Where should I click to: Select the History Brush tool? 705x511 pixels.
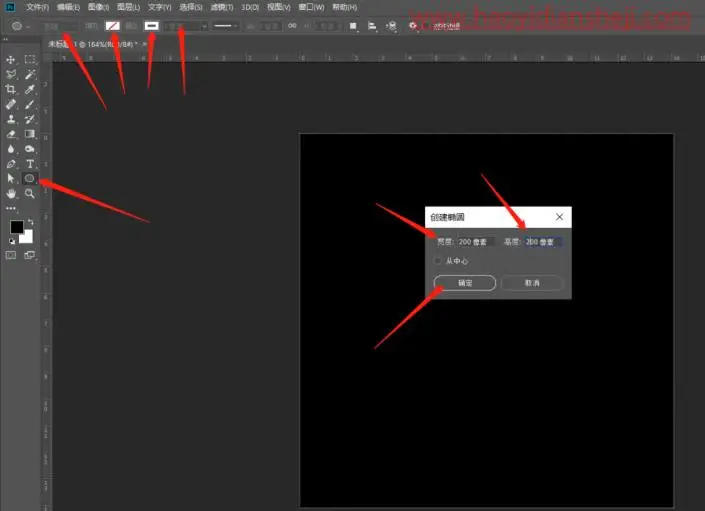(30, 119)
